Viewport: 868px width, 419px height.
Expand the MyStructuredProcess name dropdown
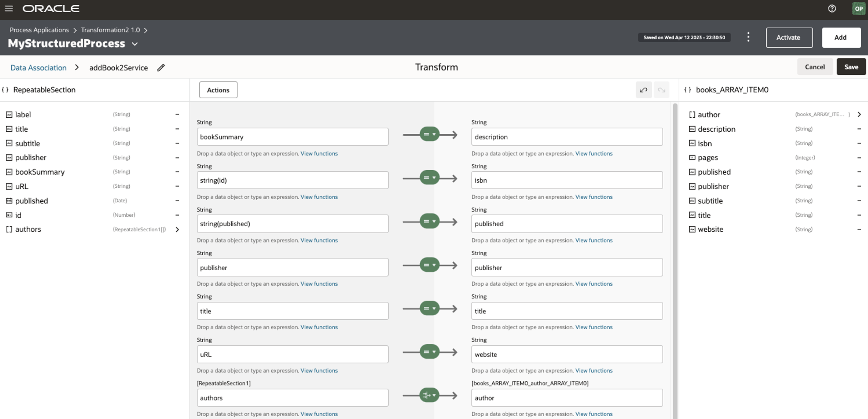pos(135,44)
